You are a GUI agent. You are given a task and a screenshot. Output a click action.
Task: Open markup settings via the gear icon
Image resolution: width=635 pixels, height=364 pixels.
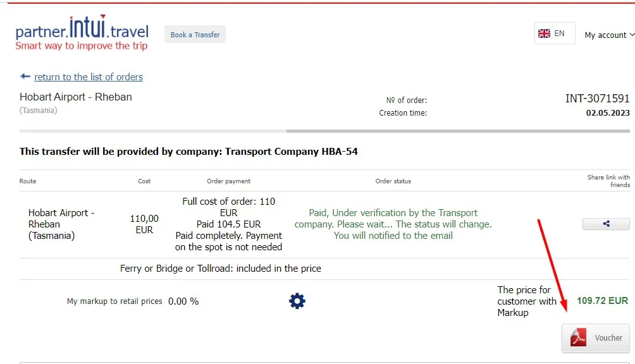(x=297, y=301)
